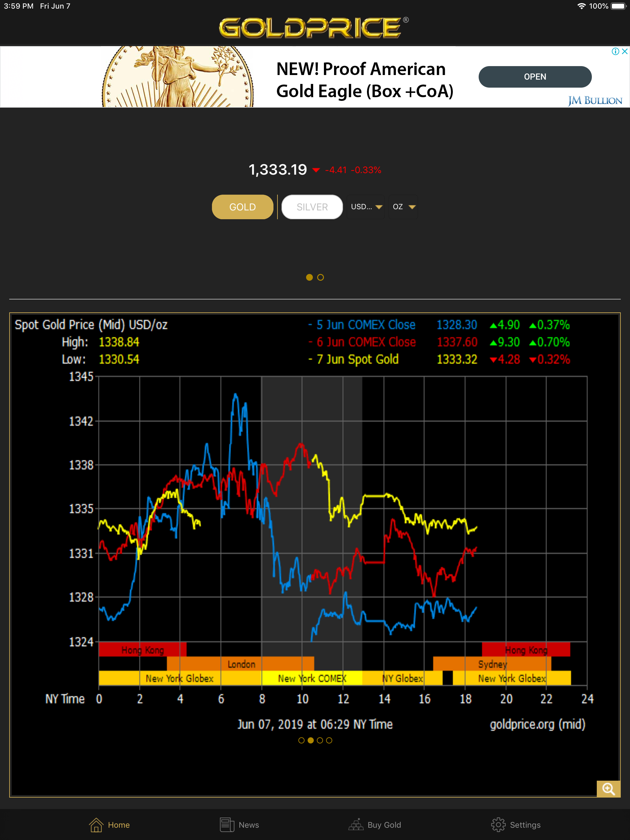The width and height of the screenshot is (630, 840).
Task: Tap the spot gold price chart
Action: click(x=342, y=532)
